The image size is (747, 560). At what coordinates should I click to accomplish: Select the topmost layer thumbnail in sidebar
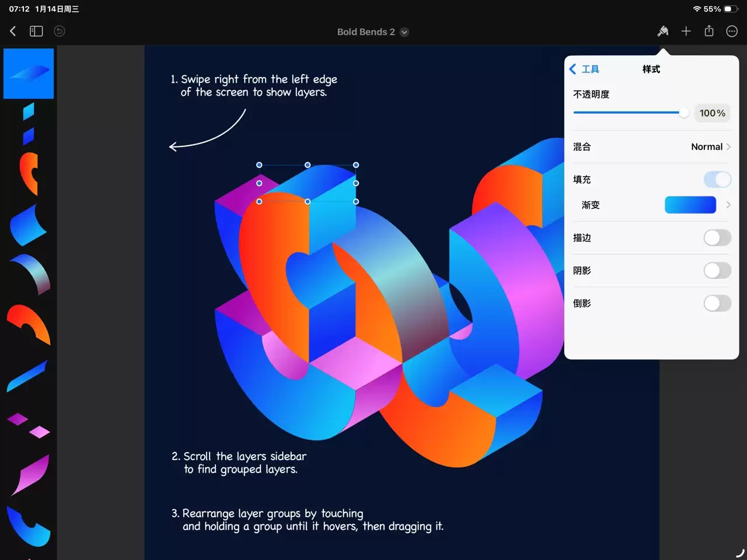[x=29, y=73]
